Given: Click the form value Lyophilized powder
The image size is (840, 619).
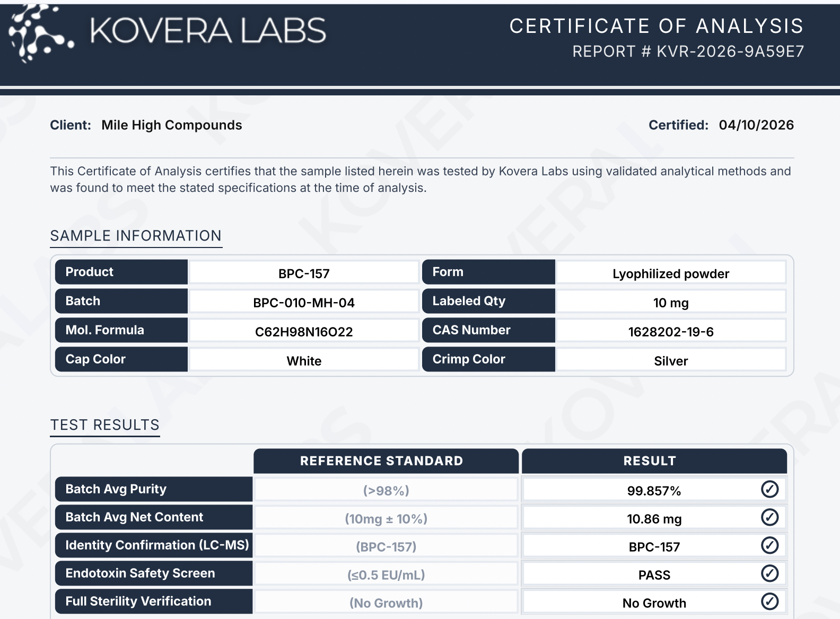Looking at the screenshot, I should click(671, 273).
